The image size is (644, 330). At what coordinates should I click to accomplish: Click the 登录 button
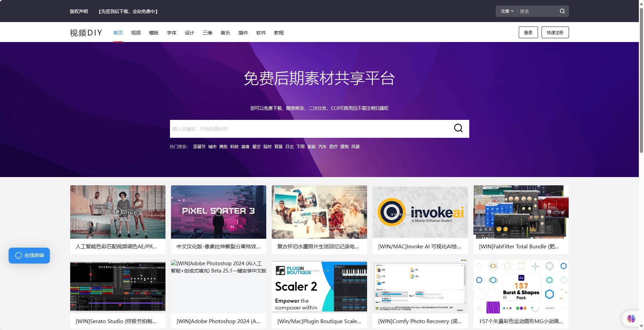pyautogui.click(x=528, y=32)
